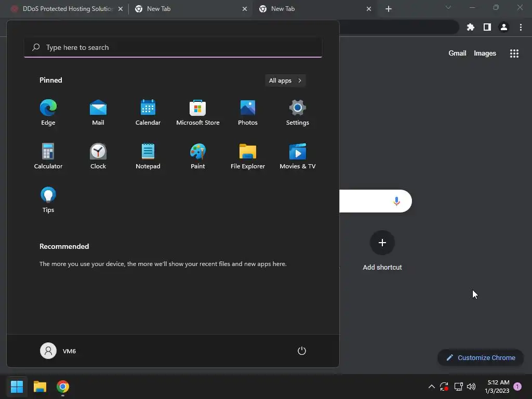
Task: Open Settings from Start menu
Action: pos(298,112)
